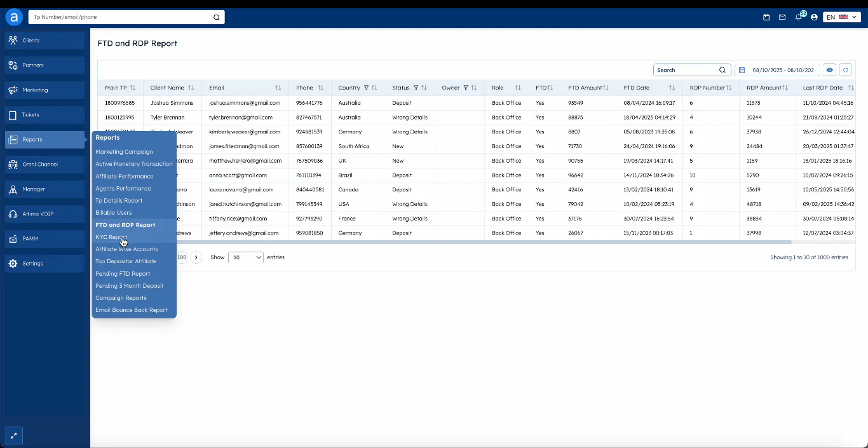
Task: Open the calendar icon in the header
Action: [766, 17]
